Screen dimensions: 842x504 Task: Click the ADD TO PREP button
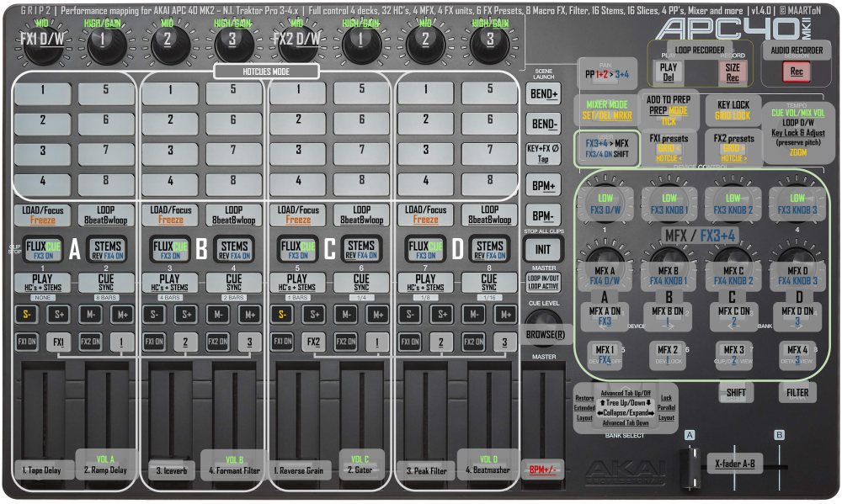click(669, 110)
